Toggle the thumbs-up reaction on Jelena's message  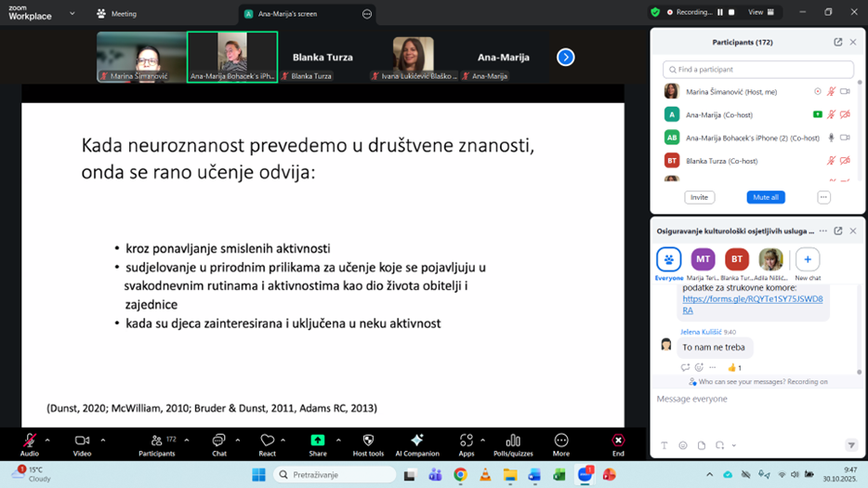coord(734,368)
